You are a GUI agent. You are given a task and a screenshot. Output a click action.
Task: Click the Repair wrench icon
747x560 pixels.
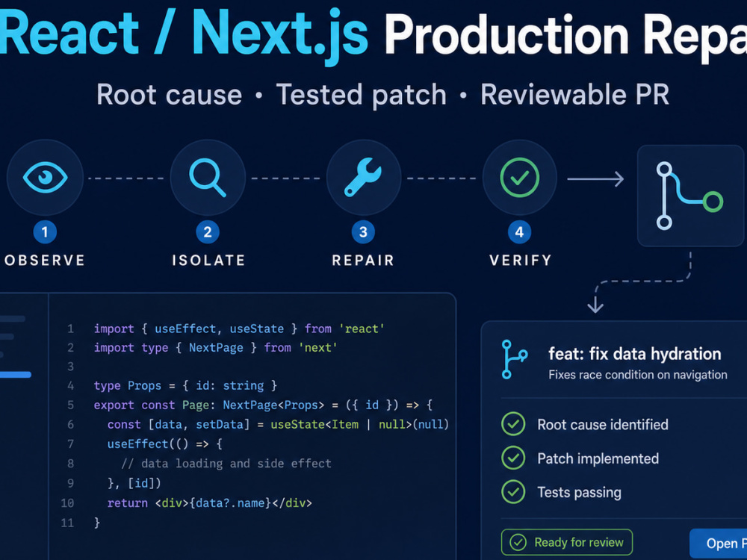click(363, 178)
